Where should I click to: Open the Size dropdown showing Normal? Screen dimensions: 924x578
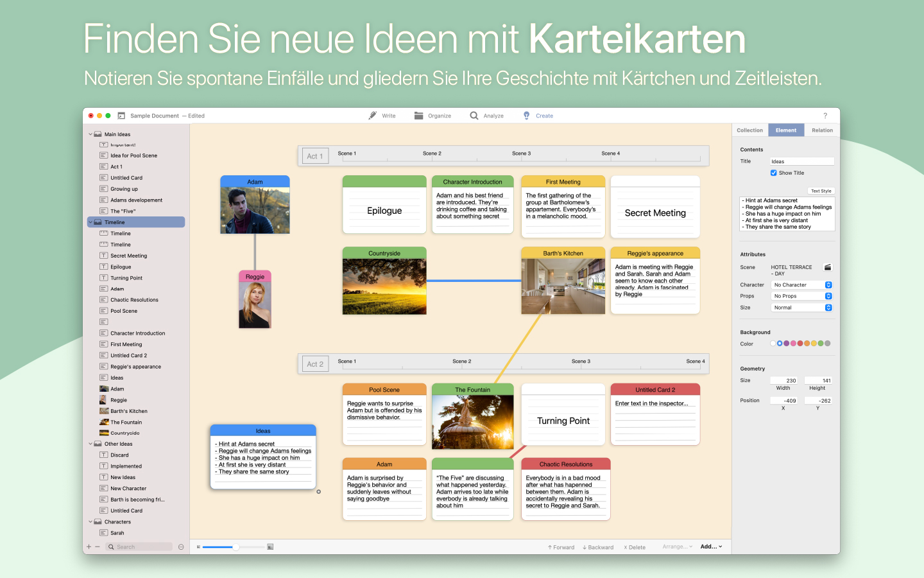pyautogui.click(x=801, y=308)
